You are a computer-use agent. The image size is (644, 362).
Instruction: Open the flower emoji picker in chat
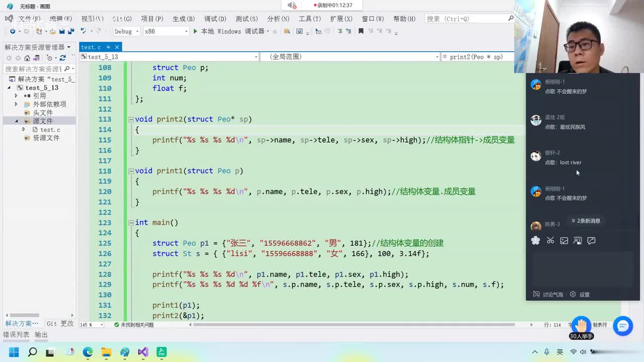[x=535, y=241]
